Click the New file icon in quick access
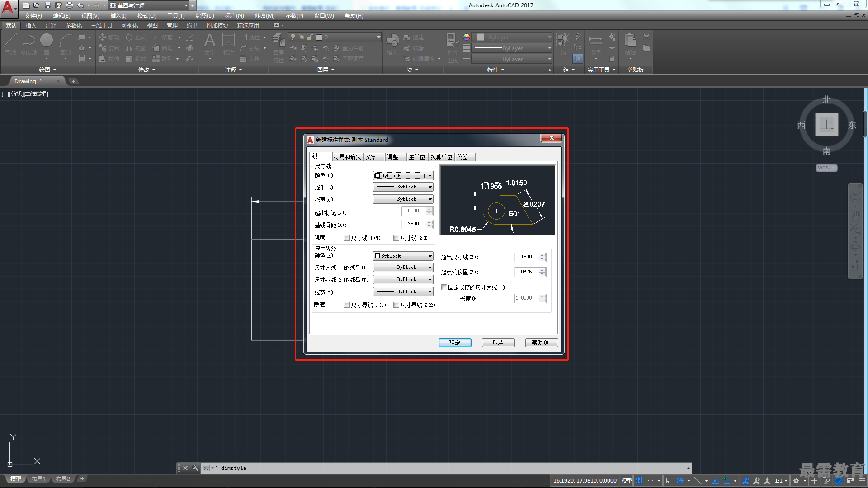 pos(26,5)
